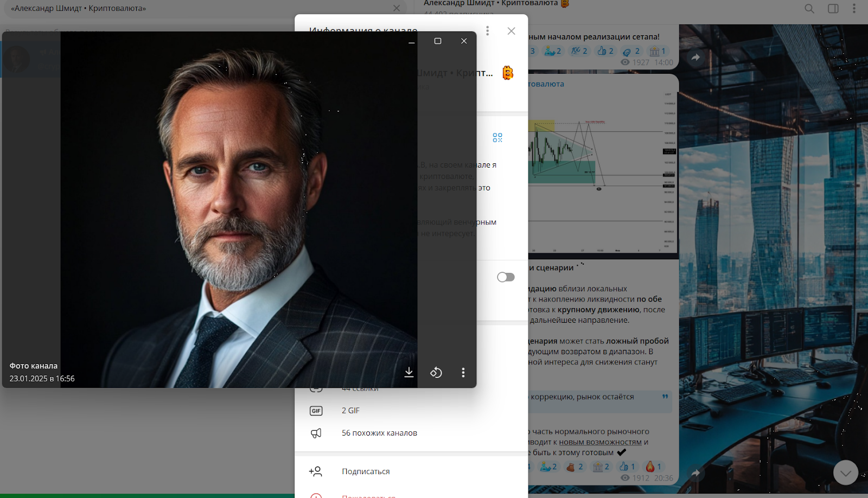Add thumbs-up reaction on 20:36 post
Image resolution: width=868 pixels, height=498 pixels.
(x=627, y=467)
